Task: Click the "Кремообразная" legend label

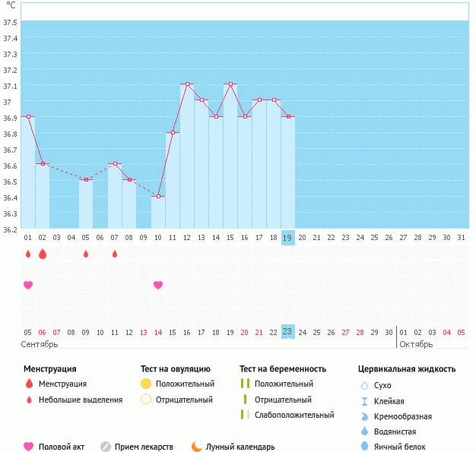Action: click(x=404, y=416)
